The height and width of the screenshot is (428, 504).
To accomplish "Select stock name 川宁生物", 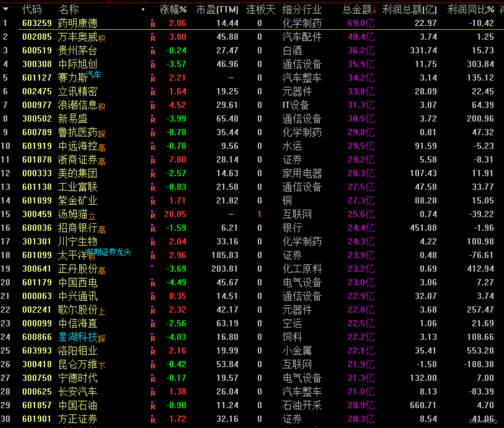I will pyautogui.click(x=78, y=241).
